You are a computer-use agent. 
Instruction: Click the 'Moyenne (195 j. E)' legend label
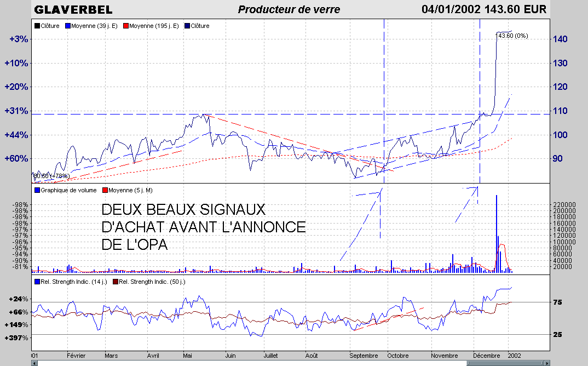154,26
